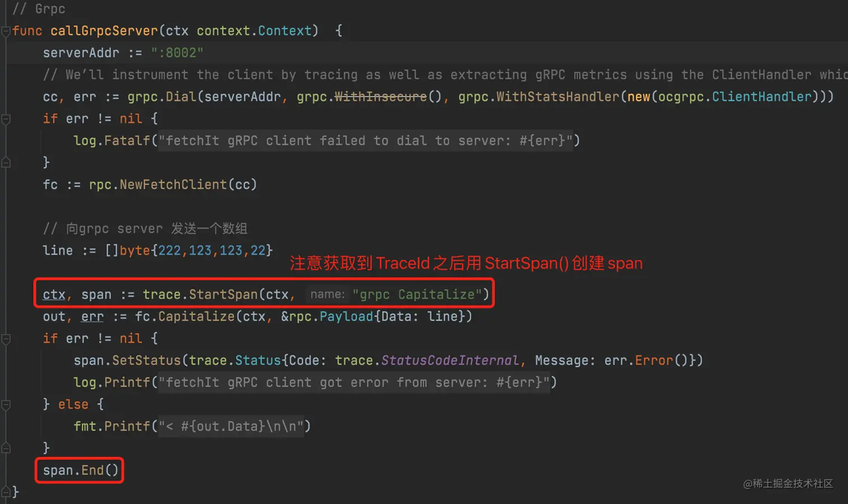Click the italic StatusCodeInternal constant
Image resolution: width=848 pixels, height=504 pixels.
[450, 360]
